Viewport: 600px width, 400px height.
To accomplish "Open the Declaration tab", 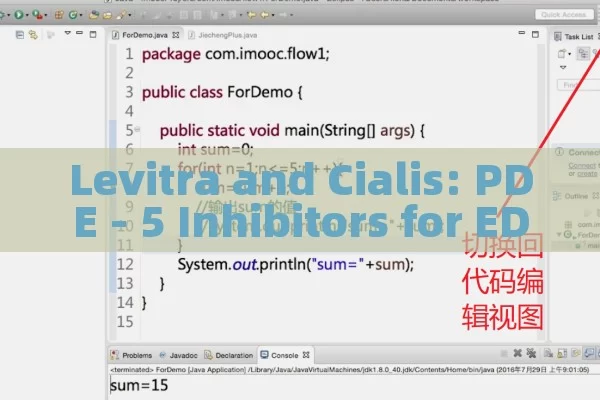I will 228,355.
